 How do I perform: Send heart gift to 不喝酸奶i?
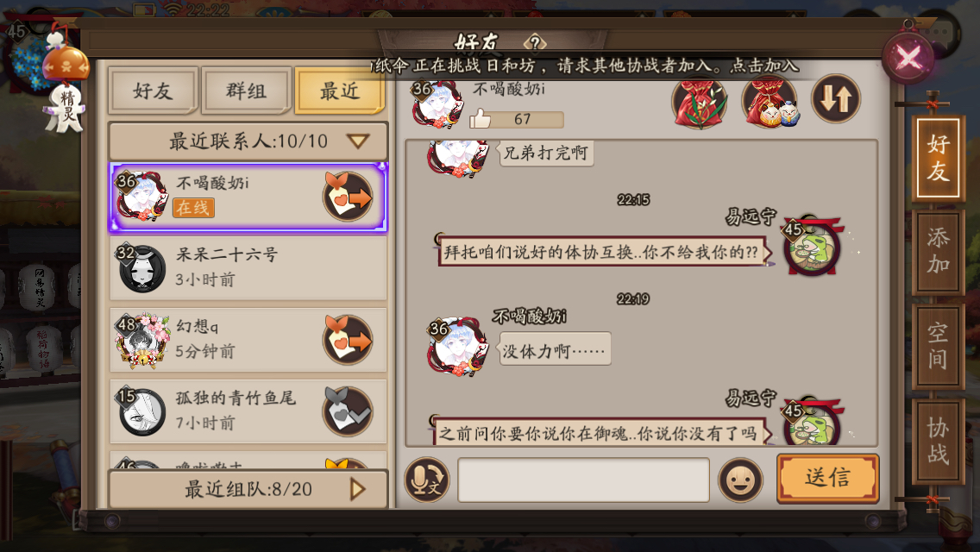point(349,197)
